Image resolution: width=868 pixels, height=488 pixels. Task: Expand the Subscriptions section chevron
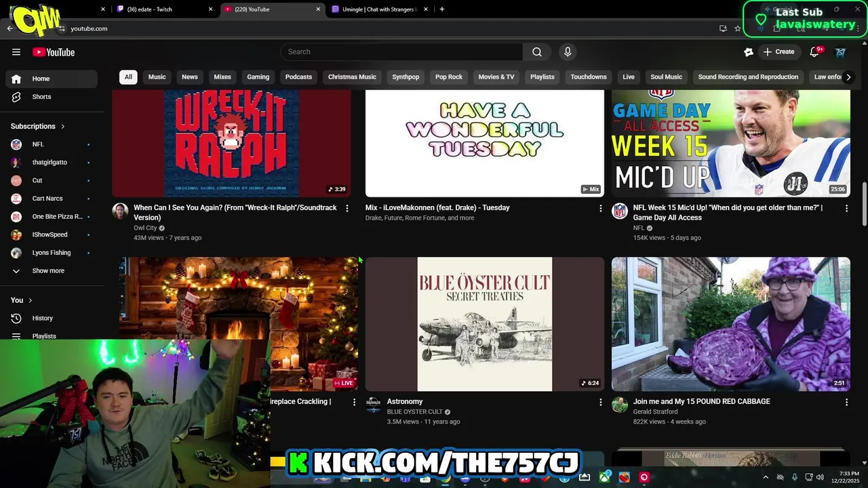click(63, 127)
